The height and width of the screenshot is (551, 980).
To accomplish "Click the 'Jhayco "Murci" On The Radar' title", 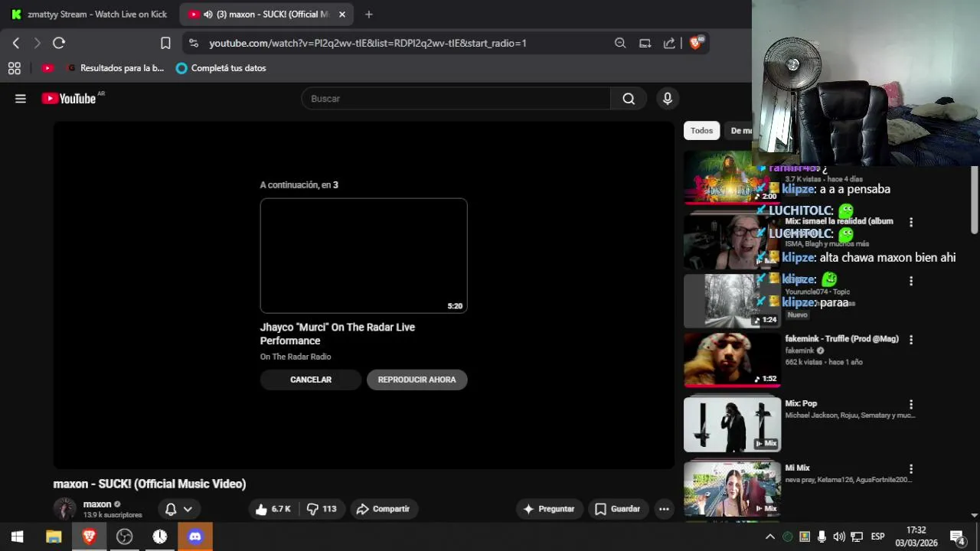I will [x=338, y=334].
